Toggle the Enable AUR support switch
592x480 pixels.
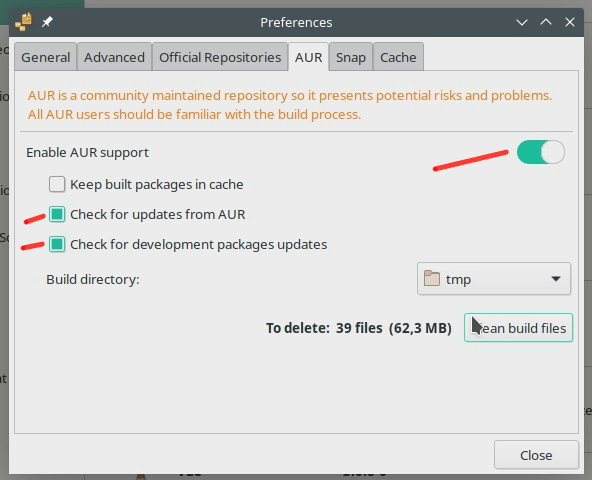click(x=541, y=152)
